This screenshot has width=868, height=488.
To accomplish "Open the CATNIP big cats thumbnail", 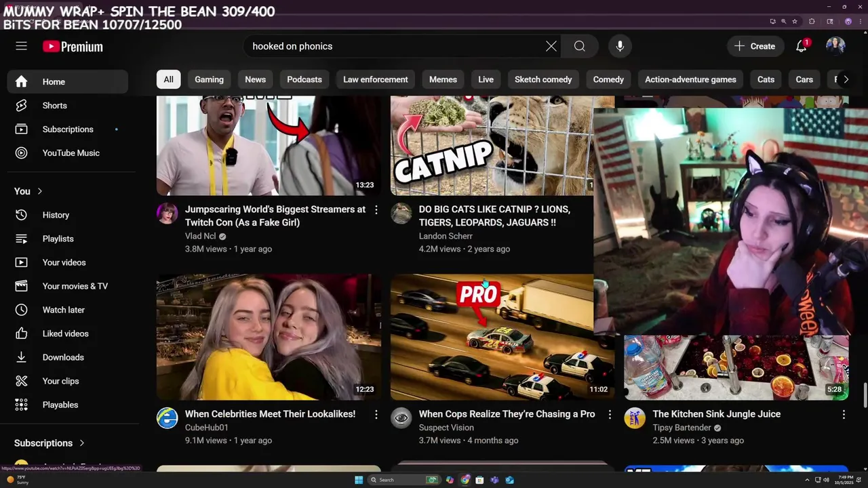I will pos(492,146).
